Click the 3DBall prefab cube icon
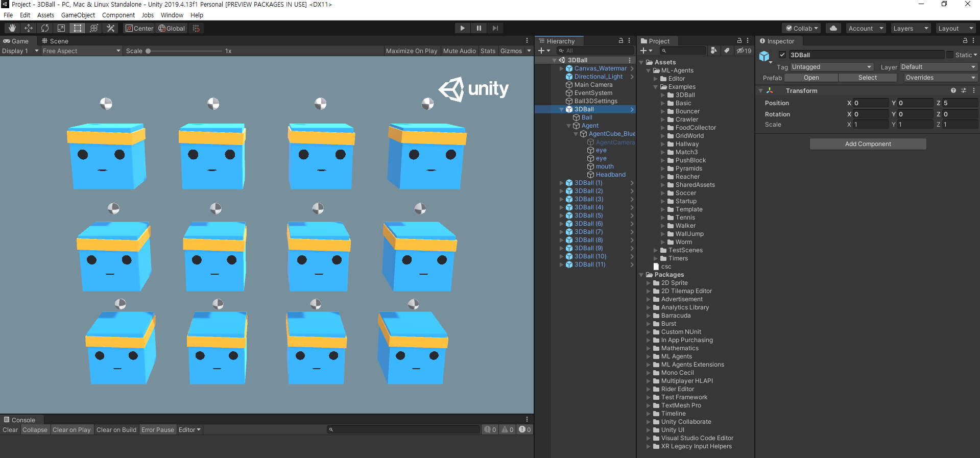The image size is (980, 458). (x=764, y=56)
